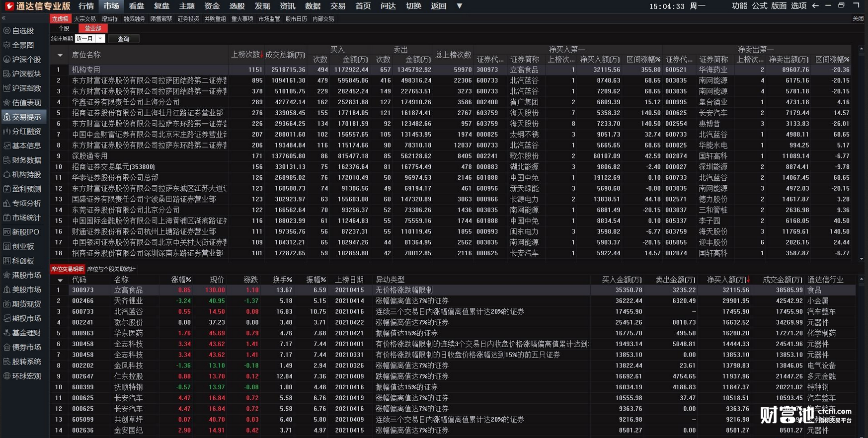Open the 美股市场 sidebar icon

pos(7,290)
